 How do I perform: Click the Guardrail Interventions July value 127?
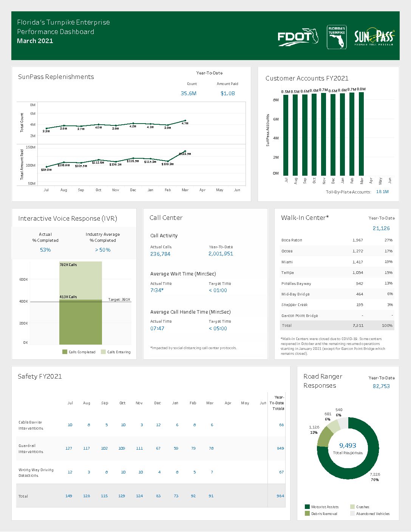(x=69, y=448)
